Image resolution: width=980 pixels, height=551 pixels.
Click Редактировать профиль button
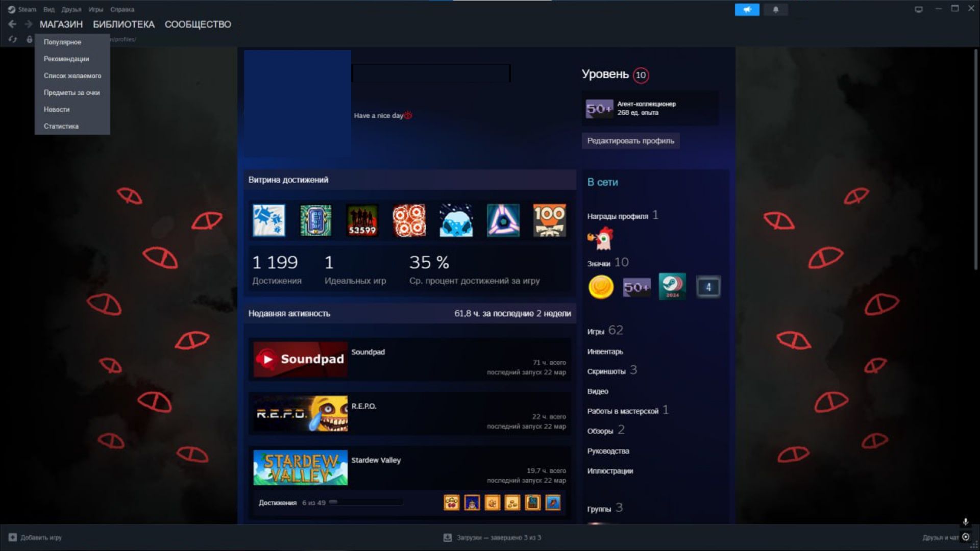tap(630, 141)
